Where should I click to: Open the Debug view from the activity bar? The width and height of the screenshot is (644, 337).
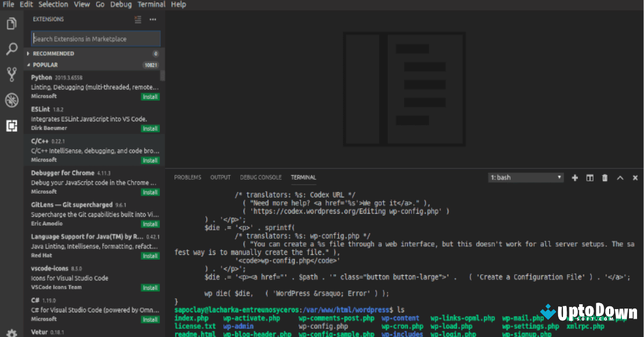12,100
